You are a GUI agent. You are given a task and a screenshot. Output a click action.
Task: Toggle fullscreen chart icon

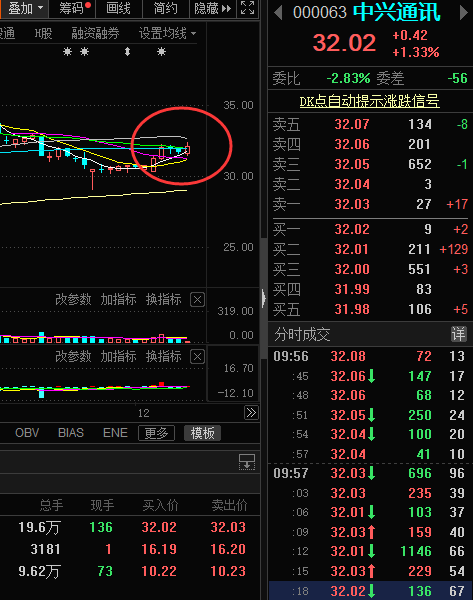tap(248, 8)
